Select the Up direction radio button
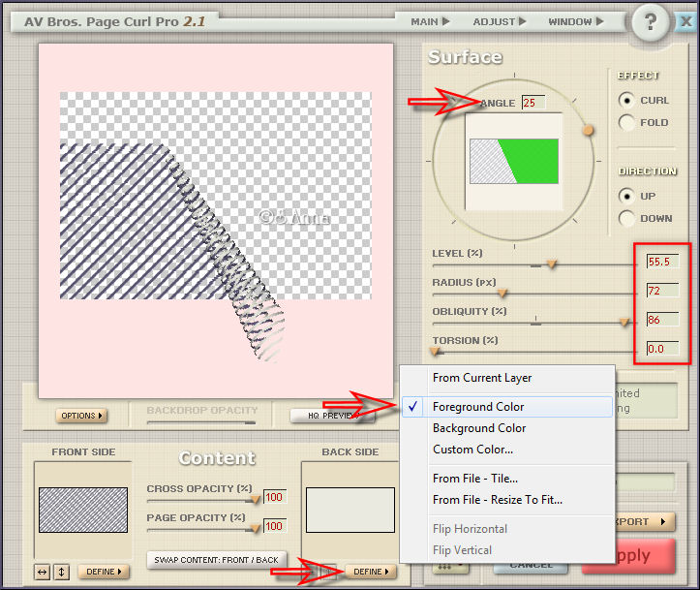 [627, 196]
